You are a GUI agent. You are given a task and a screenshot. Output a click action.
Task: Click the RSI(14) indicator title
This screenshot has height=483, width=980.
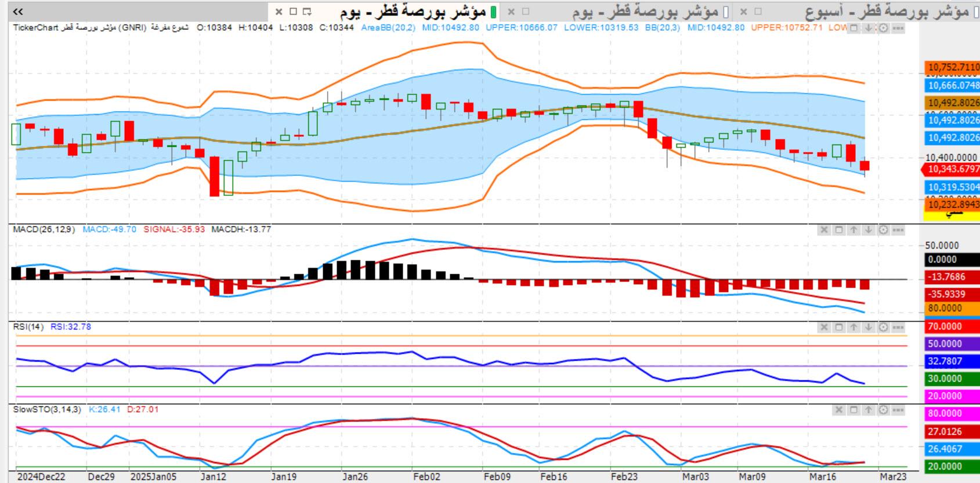[28, 326]
